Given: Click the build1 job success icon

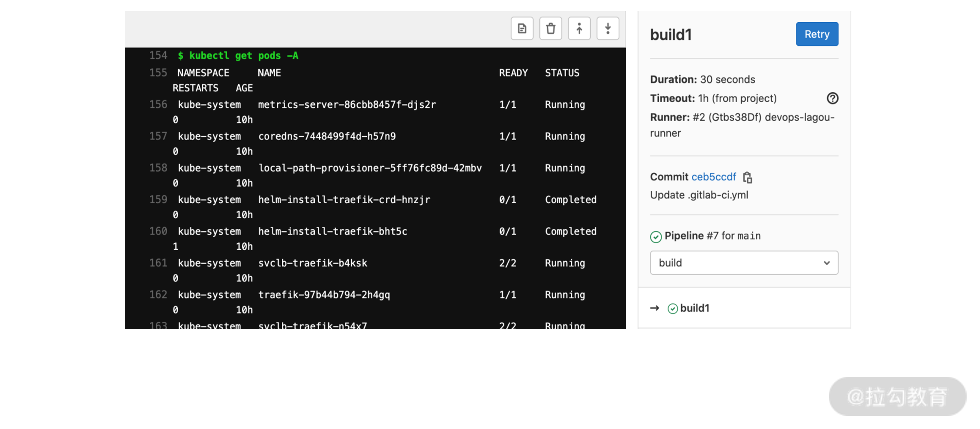Looking at the screenshot, I should click(x=671, y=308).
